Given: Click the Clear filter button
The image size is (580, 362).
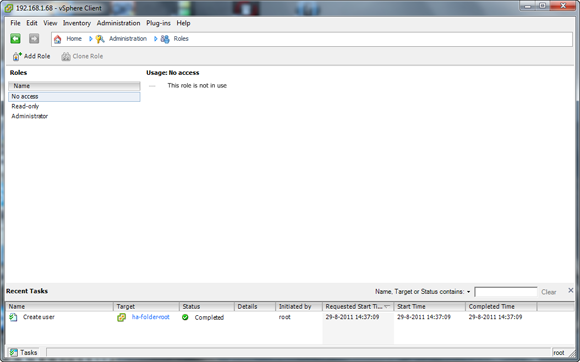Looking at the screenshot, I should (549, 292).
